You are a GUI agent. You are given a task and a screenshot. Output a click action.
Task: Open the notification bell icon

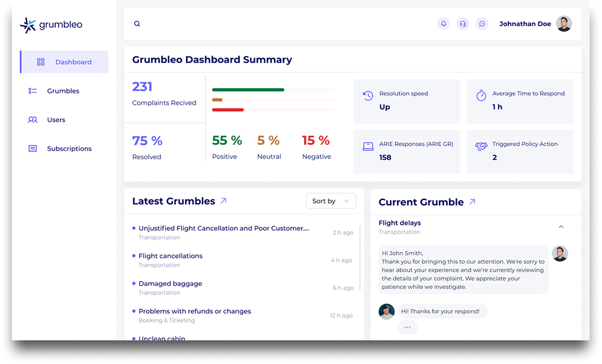[443, 24]
